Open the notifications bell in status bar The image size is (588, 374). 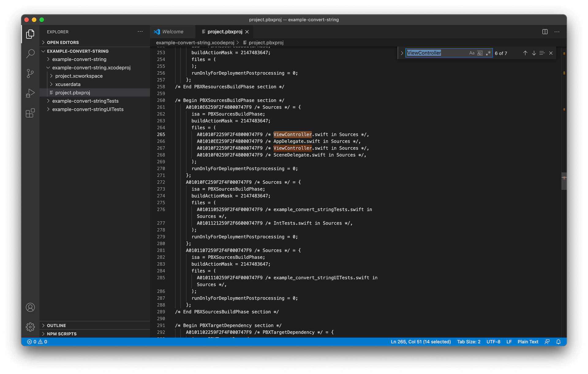click(x=558, y=342)
